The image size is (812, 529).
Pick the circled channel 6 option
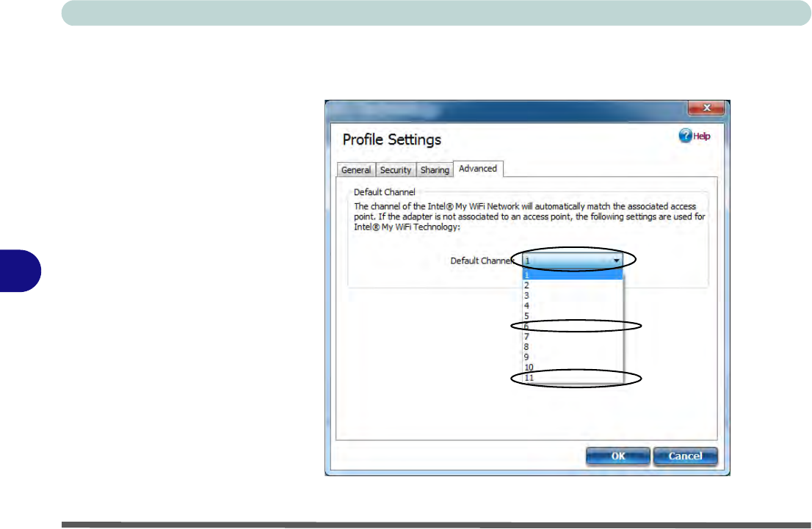tap(572, 326)
